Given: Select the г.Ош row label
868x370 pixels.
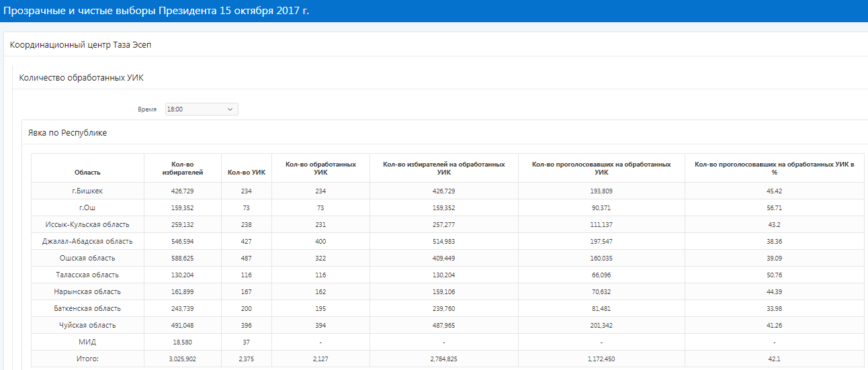Looking at the screenshot, I should tap(87, 207).
